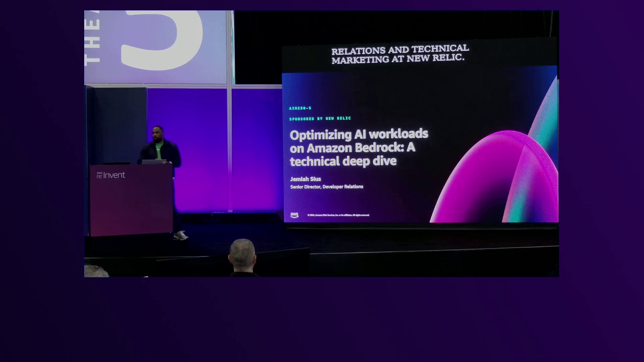Click the speaker's laptop on the podium
This screenshot has height=362, width=644.
point(154,162)
